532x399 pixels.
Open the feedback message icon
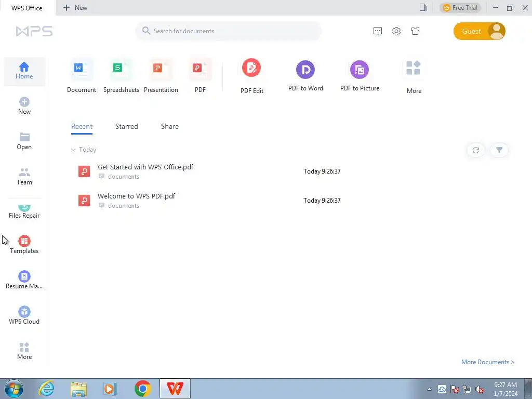(x=377, y=31)
